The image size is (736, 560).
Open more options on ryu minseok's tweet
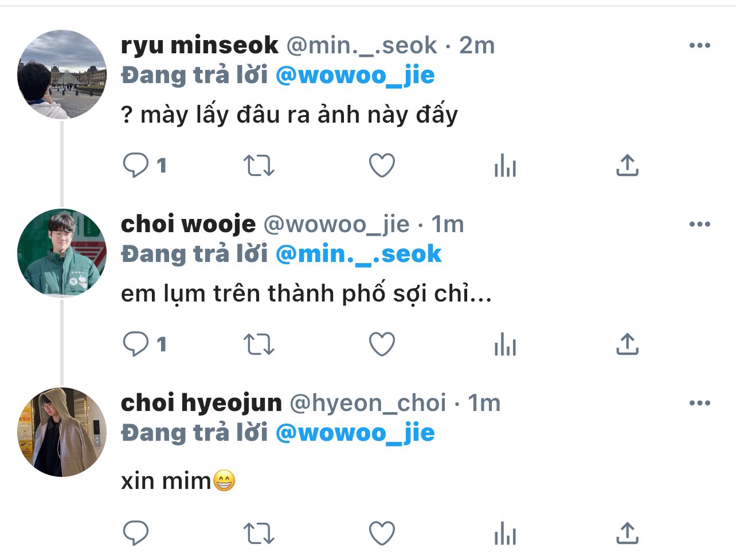point(700,45)
